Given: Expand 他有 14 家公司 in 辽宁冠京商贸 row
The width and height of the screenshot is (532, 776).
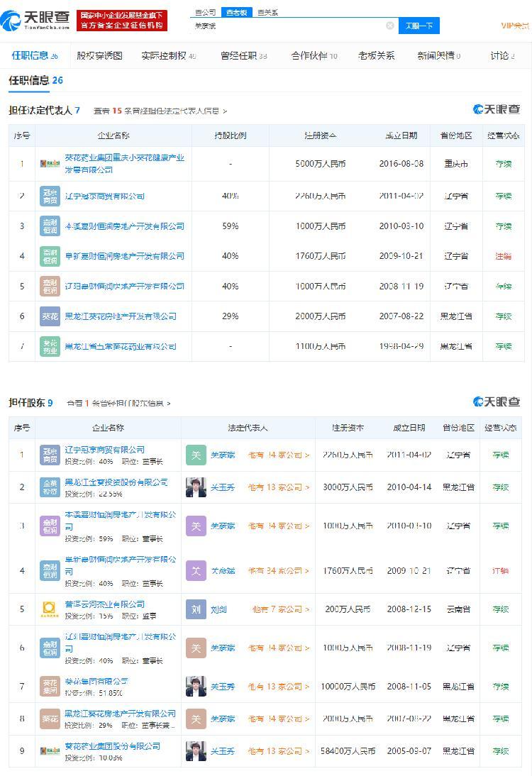Looking at the screenshot, I should [x=279, y=455].
